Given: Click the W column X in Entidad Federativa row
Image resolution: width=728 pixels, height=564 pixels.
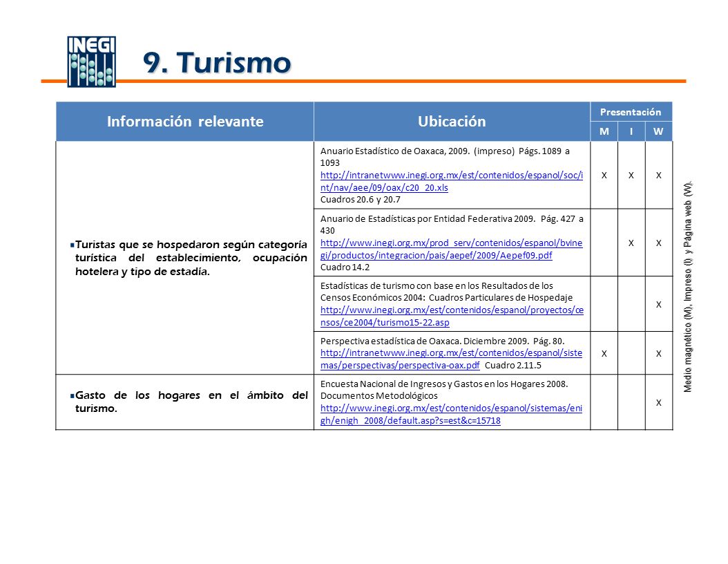Looking at the screenshot, I should 658,243.
